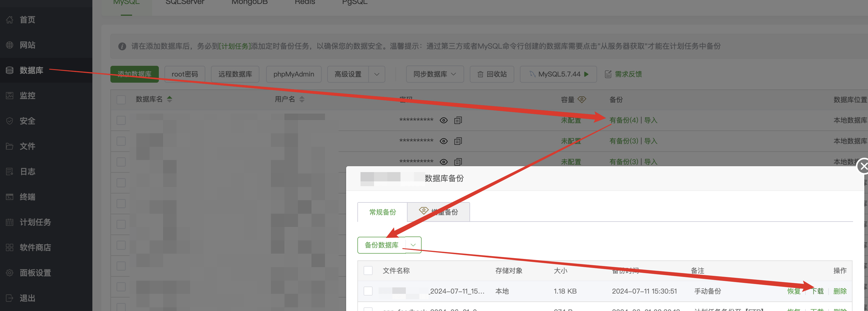Click the 添加数据库 green button
Screen dimensions: 868x311
point(134,74)
